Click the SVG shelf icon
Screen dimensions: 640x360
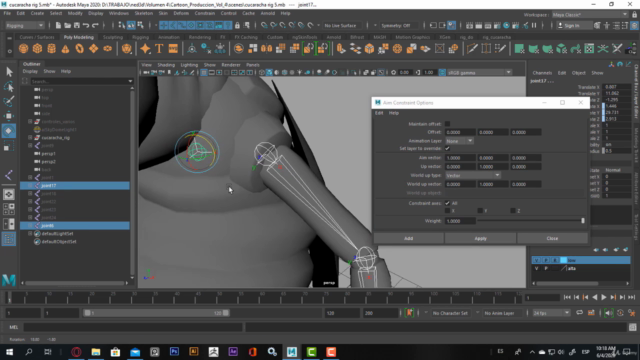pos(173,49)
